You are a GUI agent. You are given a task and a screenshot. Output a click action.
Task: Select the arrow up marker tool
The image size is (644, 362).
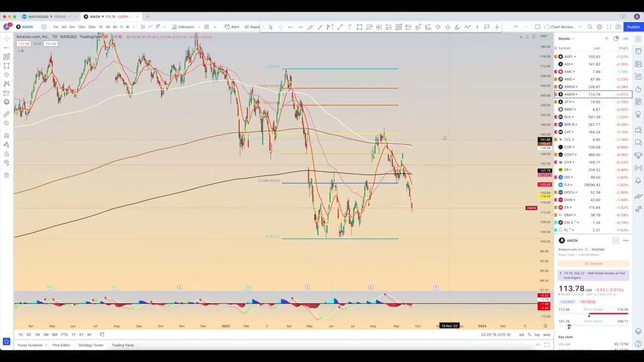pyautogui.click(x=448, y=27)
